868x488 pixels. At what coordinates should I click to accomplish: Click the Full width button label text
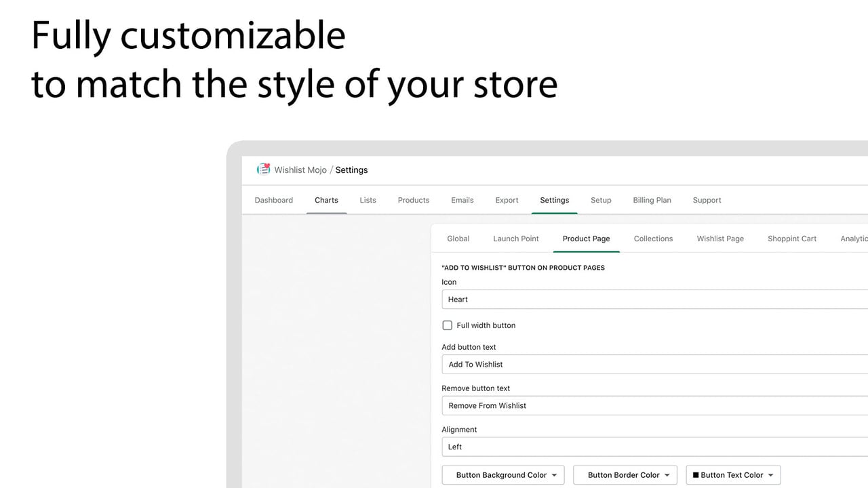(486, 325)
